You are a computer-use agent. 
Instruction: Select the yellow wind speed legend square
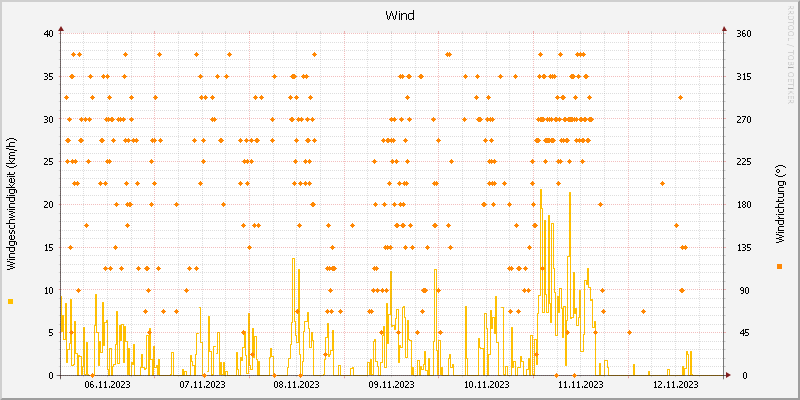pyautogui.click(x=11, y=302)
